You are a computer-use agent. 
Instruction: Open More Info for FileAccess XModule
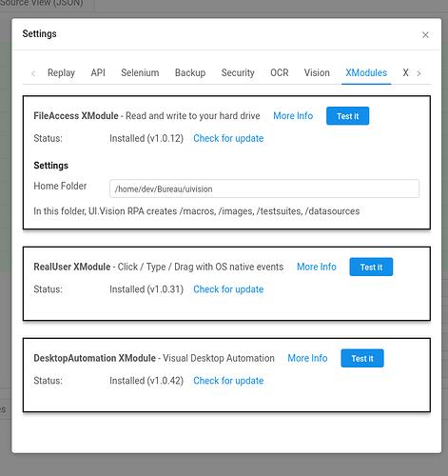tap(293, 116)
